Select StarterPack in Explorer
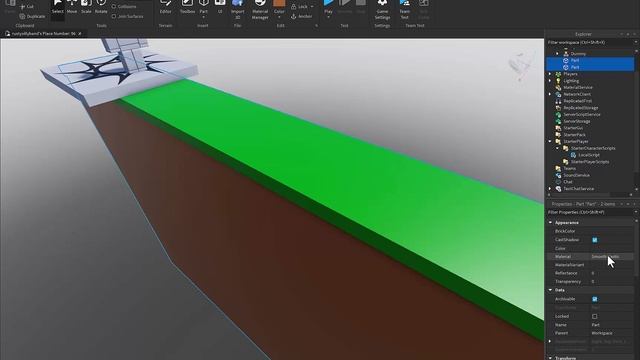This screenshot has height=360, width=640. tap(574, 135)
